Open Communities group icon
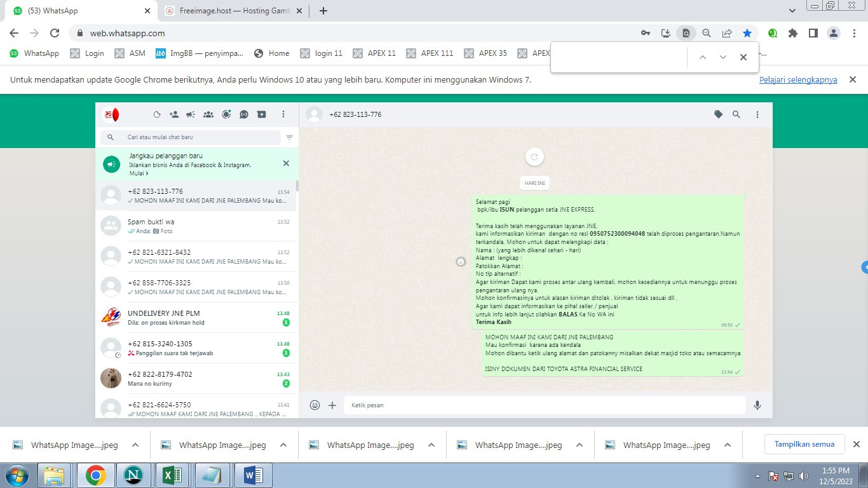The height and width of the screenshot is (488, 868). click(208, 114)
